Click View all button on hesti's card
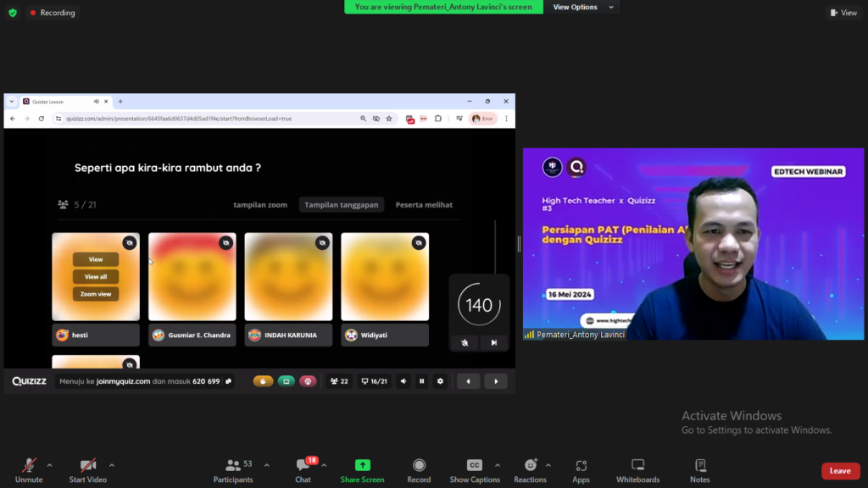This screenshot has width=868, height=488. (x=96, y=277)
